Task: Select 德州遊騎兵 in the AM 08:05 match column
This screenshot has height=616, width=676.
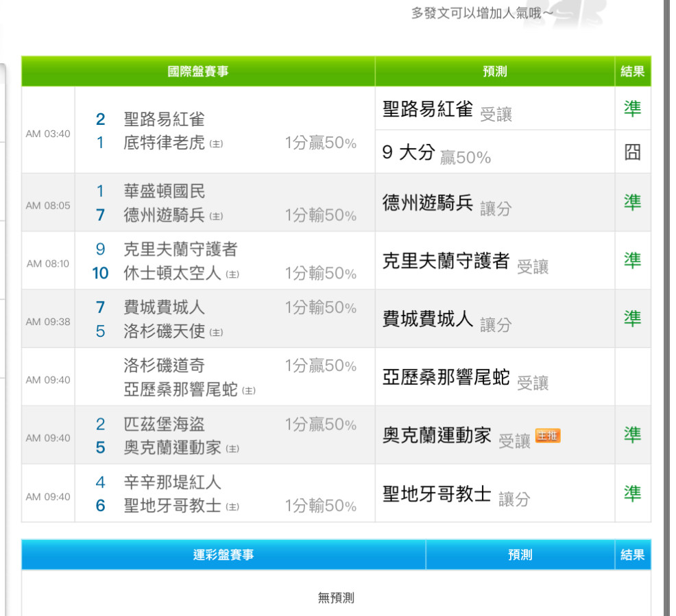Action: (x=165, y=215)
